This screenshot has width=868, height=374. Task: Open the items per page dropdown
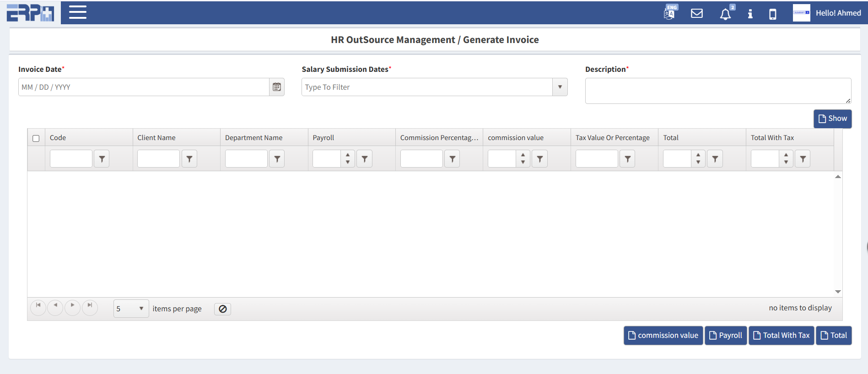(141, 309)
